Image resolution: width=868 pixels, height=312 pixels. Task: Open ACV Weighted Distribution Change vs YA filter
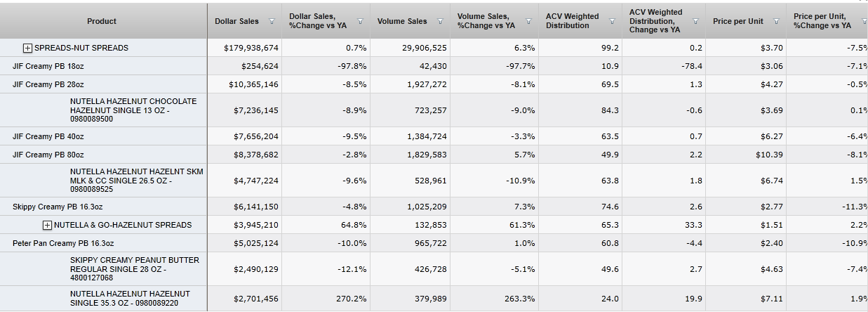[x=695, y=22]
